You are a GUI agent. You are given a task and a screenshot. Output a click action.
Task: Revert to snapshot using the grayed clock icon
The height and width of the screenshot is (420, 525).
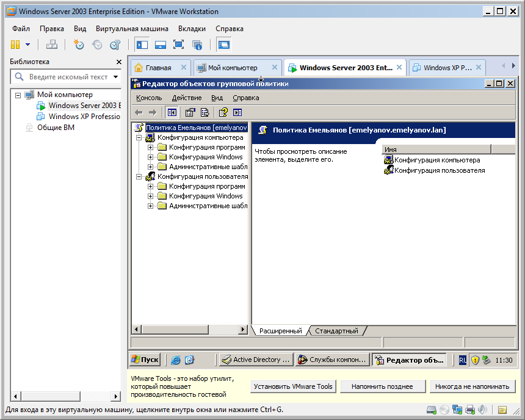(97, 45)
